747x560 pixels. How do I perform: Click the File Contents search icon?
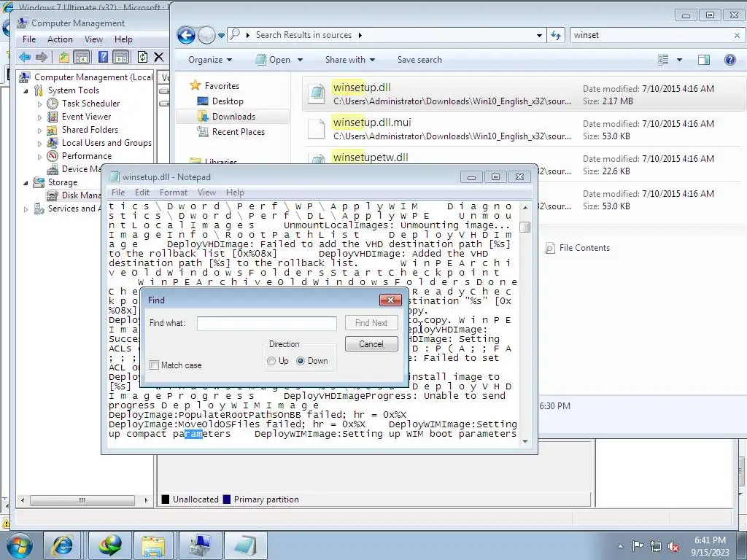[x=550, y=248]
